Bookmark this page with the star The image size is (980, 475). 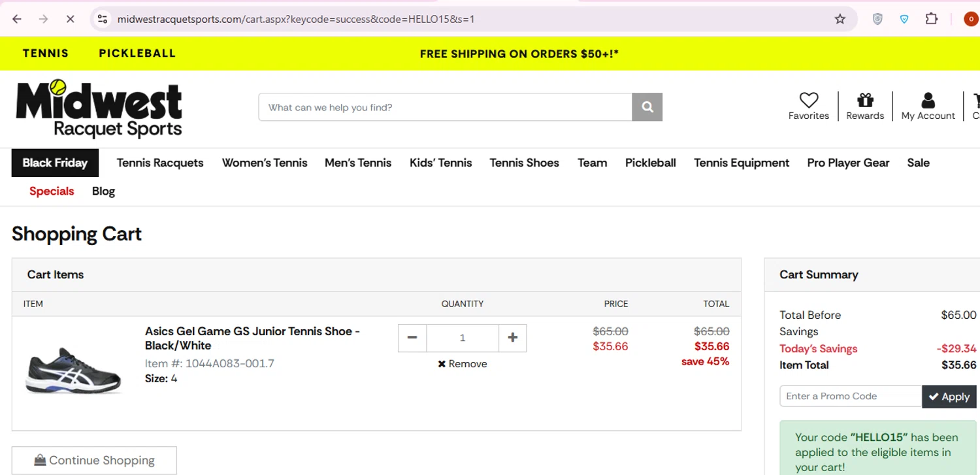(x=840, y=19)
